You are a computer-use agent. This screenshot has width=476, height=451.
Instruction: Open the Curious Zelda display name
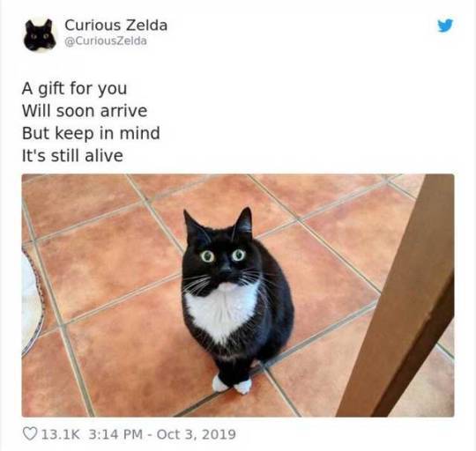point(115,26)
